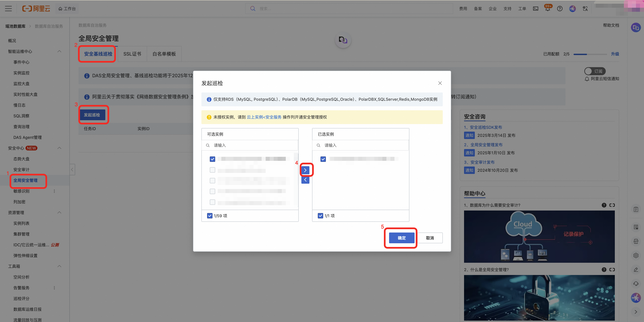The width and height of the screenshot is (644, 322).
Task: Switch to the 白名单模板 tab
Action: tap(164, 54)
